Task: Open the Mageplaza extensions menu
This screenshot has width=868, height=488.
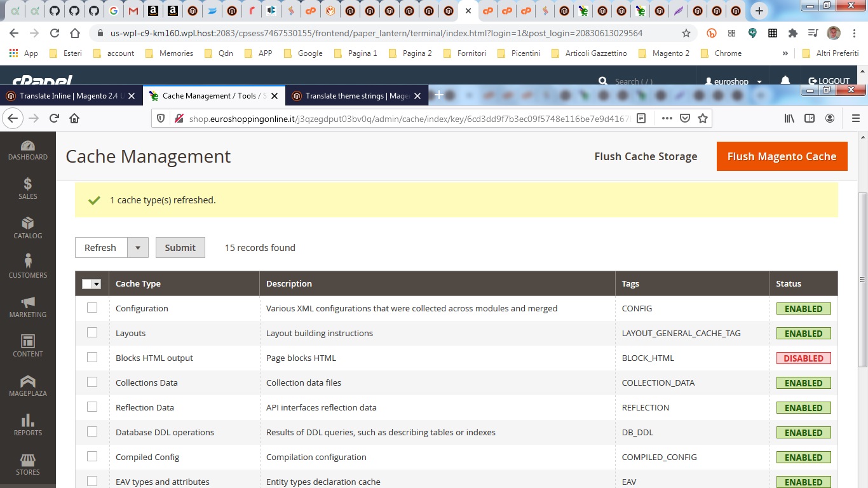Action: 27,385
